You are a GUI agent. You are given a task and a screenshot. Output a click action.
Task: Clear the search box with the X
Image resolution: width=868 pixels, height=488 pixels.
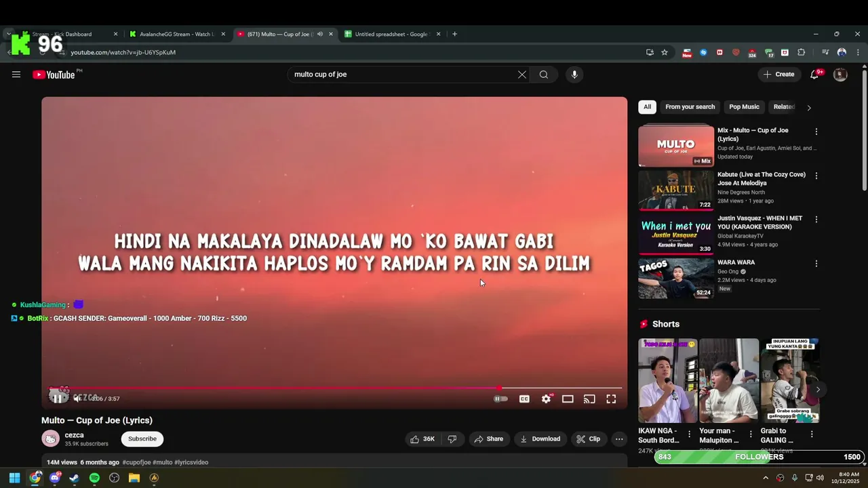click(522, 75)
